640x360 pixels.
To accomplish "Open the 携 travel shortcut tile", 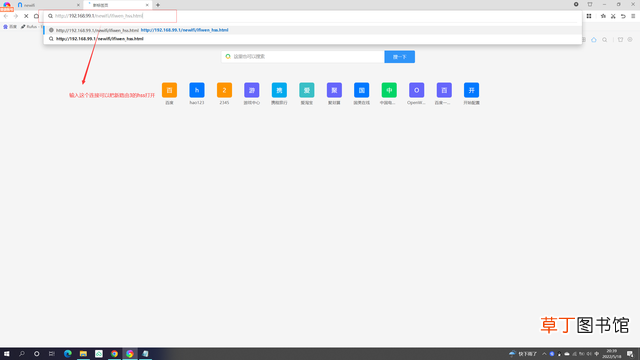I will (x=279, y=90).
